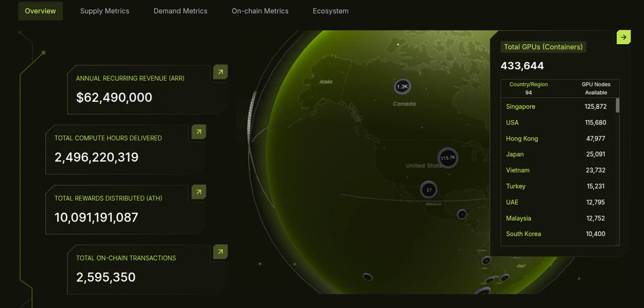The image size is (644, 308).
Task: Click the Total Compute Hours Delivered label
Action: coord(108,138)
